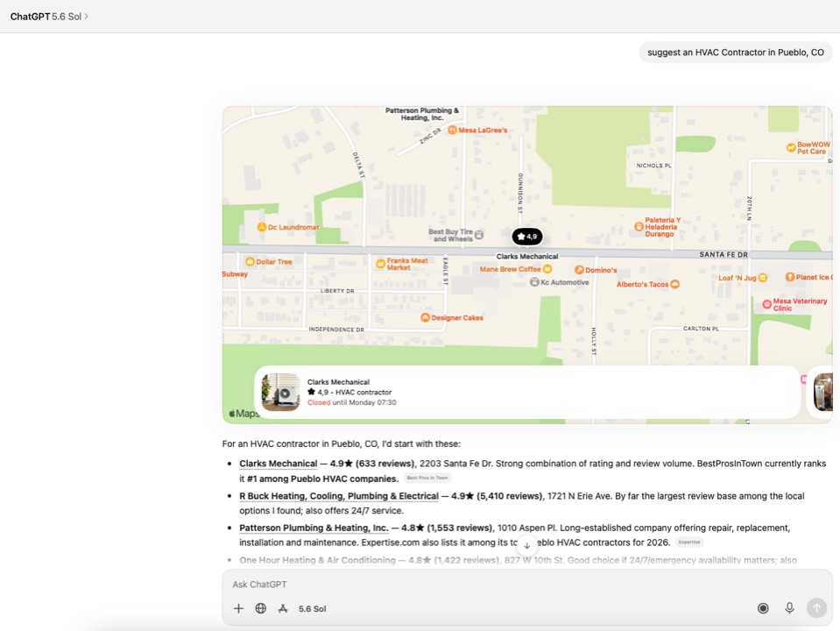The width and height of the screenshot is (840, 631).
Task: Click the NICHOLS PL street label
Action: pos(653,166)
